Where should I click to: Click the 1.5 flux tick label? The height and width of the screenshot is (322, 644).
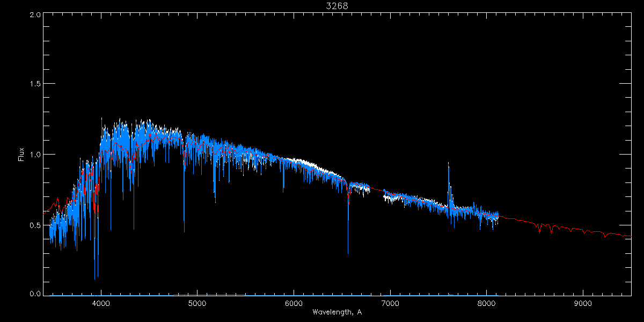pyautogui.click(x=34, y=84)
